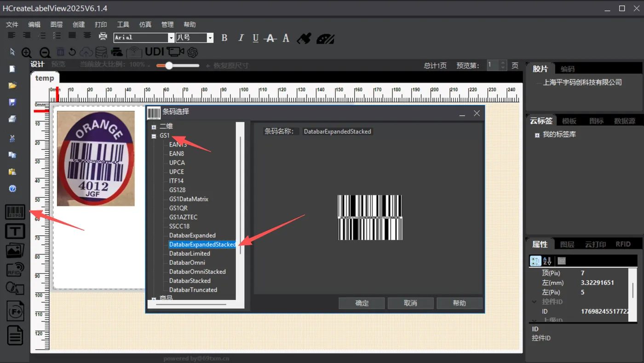Image resolution: width=644 pixels, height=363 pixels.
Task: Expand the 二维 tree node
Action: pyautogui.click(x=154, y=127)
